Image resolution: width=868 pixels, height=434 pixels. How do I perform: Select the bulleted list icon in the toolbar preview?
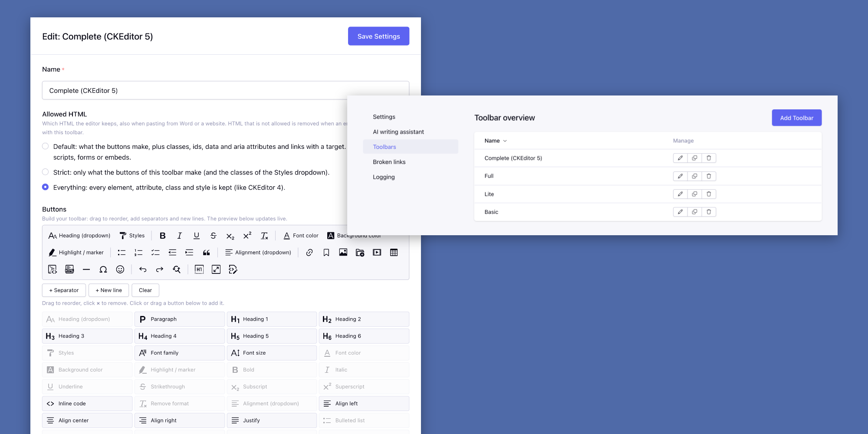[x=122, y=253]
